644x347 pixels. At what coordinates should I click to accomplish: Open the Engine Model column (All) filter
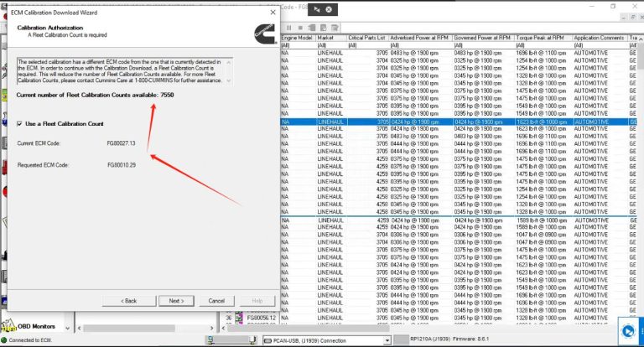[x=298, y=45]
